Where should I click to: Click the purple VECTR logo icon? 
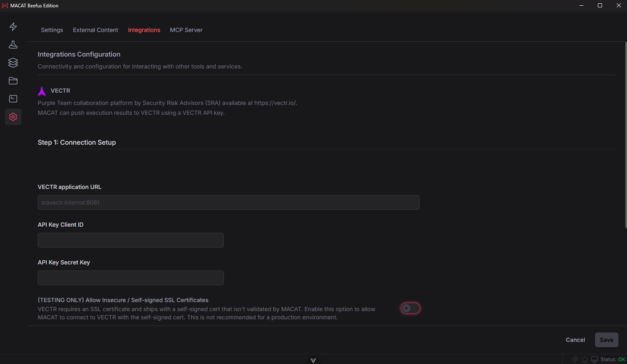[x=42, y=91]
